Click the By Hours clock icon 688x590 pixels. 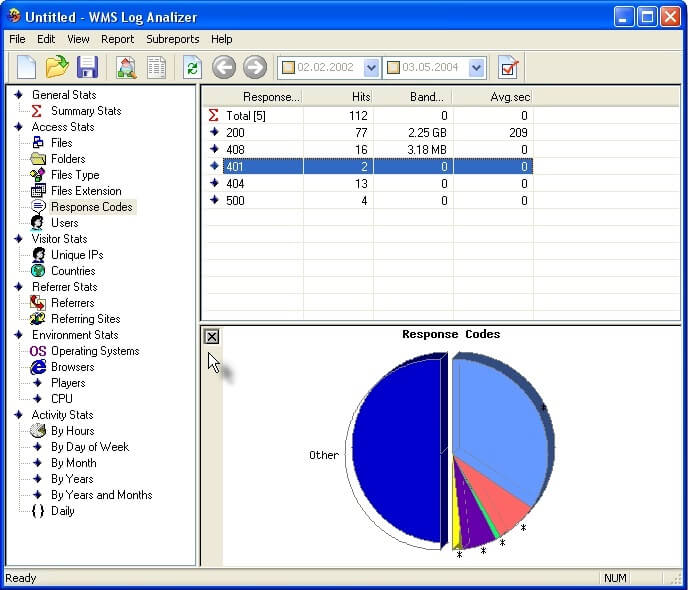pyautogui.click(x=38, y=431)
